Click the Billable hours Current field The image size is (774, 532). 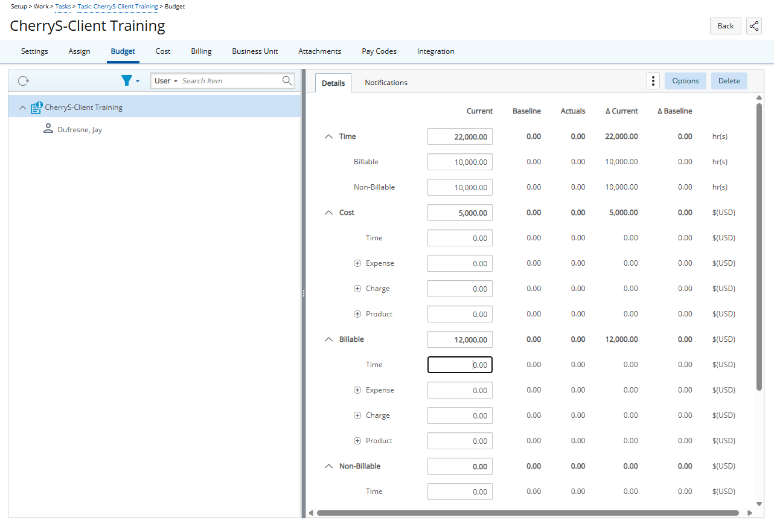point(460,162)
